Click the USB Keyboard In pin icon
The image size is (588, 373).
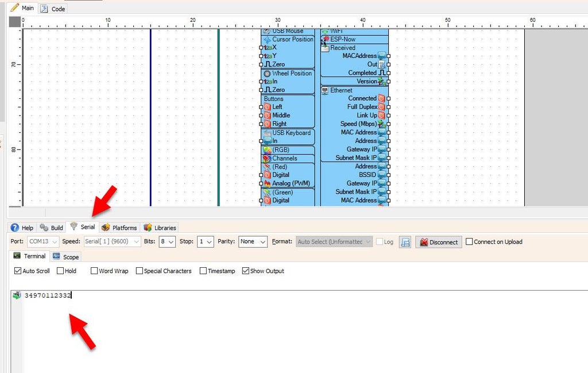pyautogui.click(x=267, y=141)
